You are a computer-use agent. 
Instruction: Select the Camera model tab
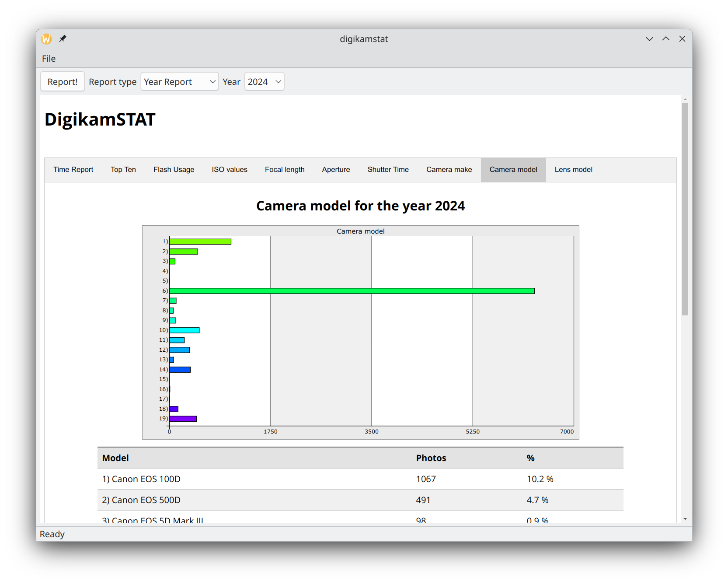[x=513, y=170]
